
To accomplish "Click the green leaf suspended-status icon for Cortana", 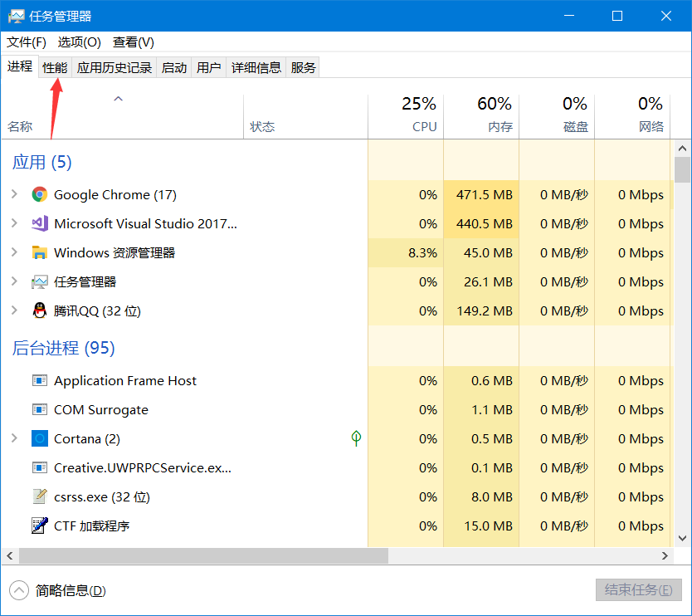I will [356, 438].
